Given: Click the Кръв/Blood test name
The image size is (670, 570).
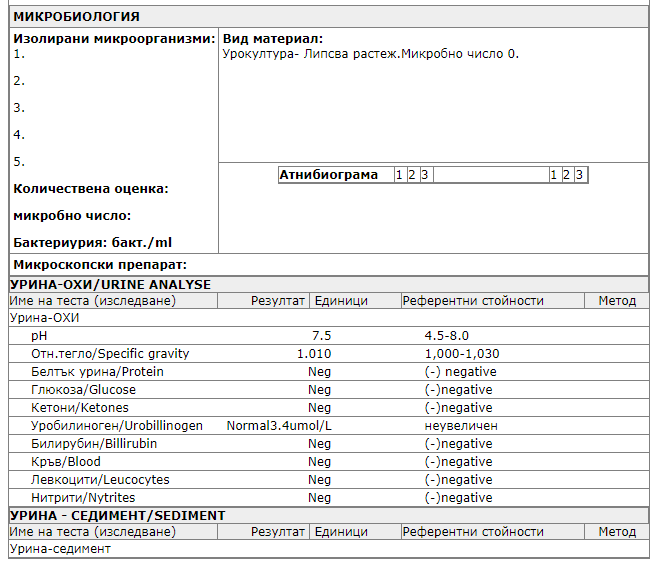Looking at the screenshot, I should pos(66,462).
